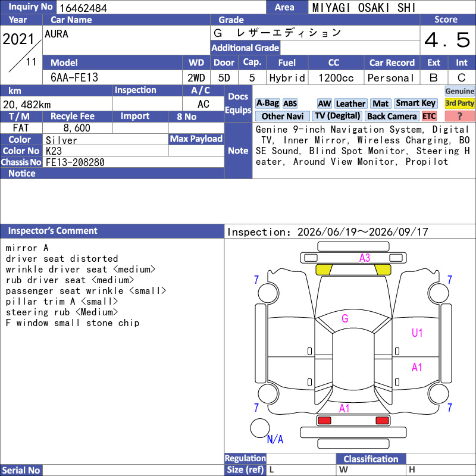Click the Classification label
Image resolution: width=476 pixels, height=476 pixels.
(371, 459)
